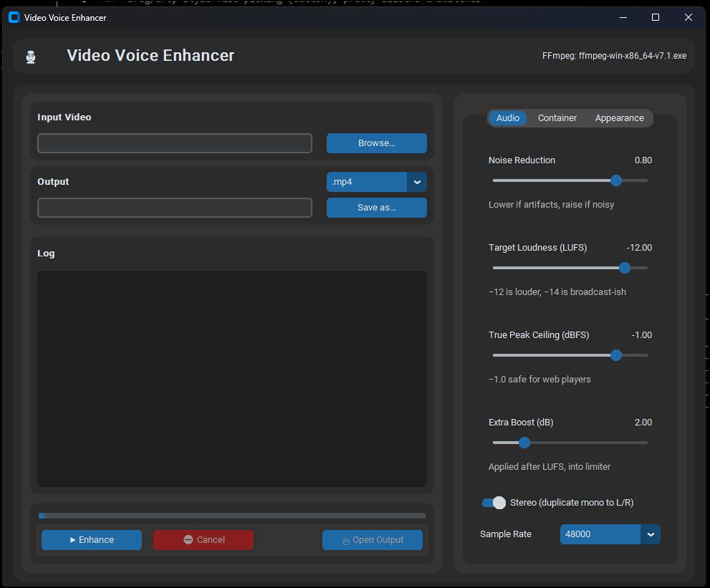Click the app icon in the title bar

pos(14,17)
